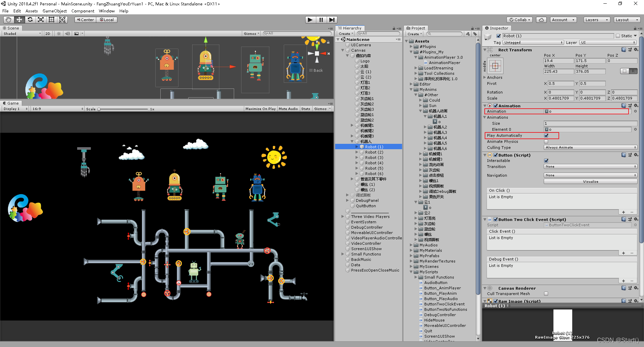
Task: Click the anchor preset box
Action: 495,66
